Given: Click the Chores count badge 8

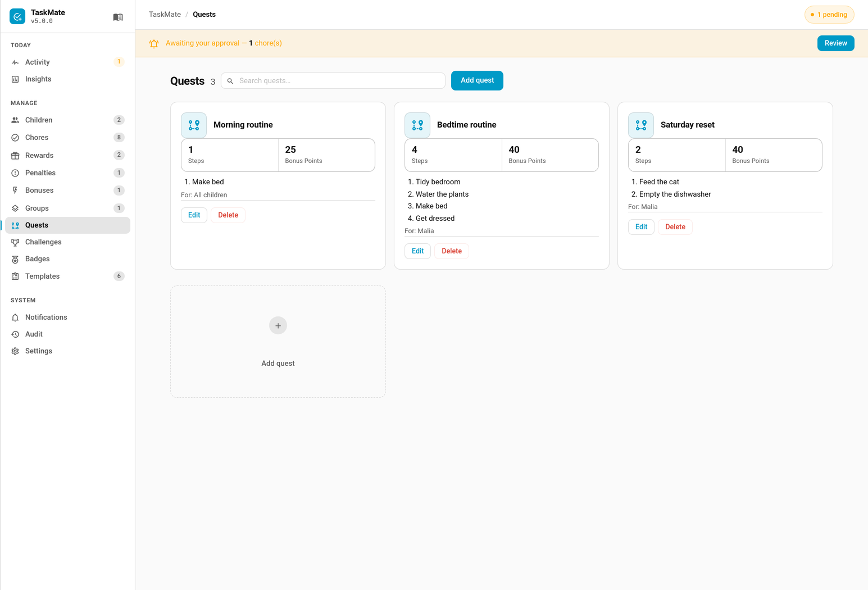Looking at the screenshot, I should 119,138.
